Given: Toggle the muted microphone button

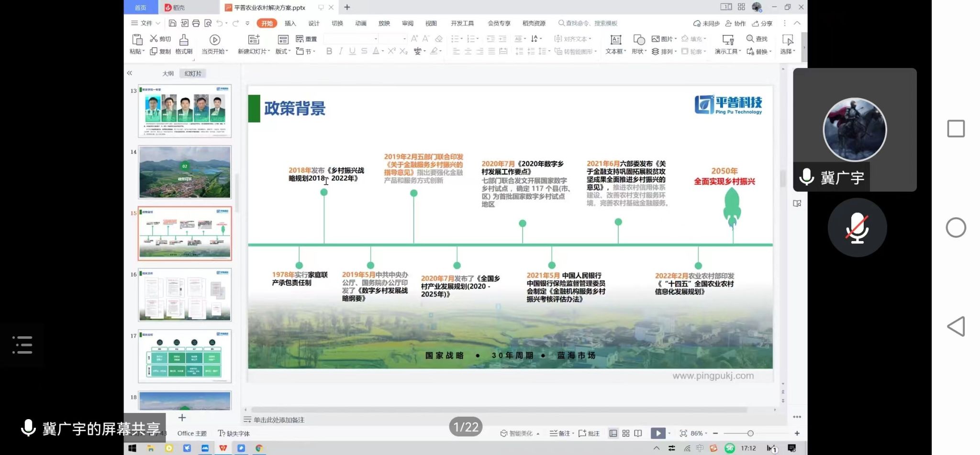Looking at the screenshot, I should coord(857,228).
